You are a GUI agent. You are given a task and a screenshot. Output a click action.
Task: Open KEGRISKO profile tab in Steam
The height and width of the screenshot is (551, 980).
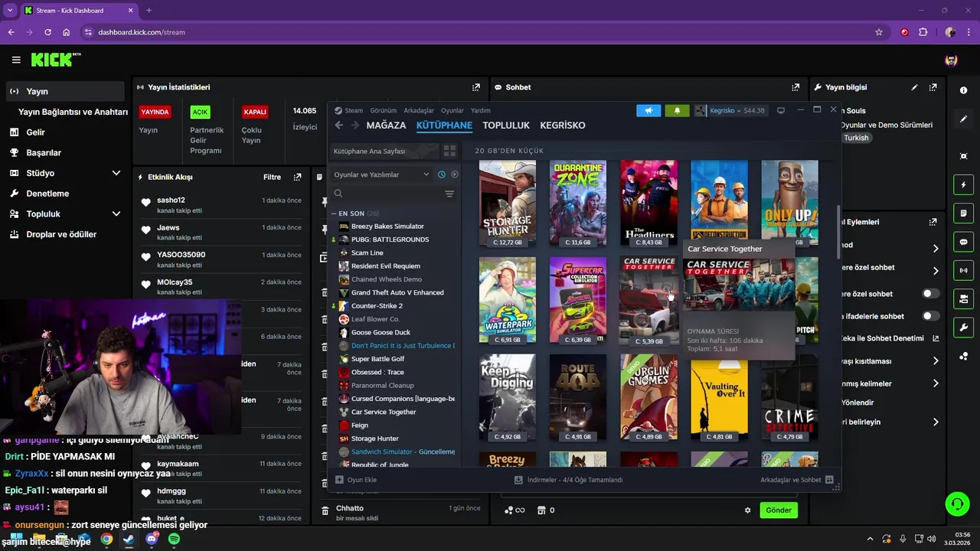coord(563,126)
